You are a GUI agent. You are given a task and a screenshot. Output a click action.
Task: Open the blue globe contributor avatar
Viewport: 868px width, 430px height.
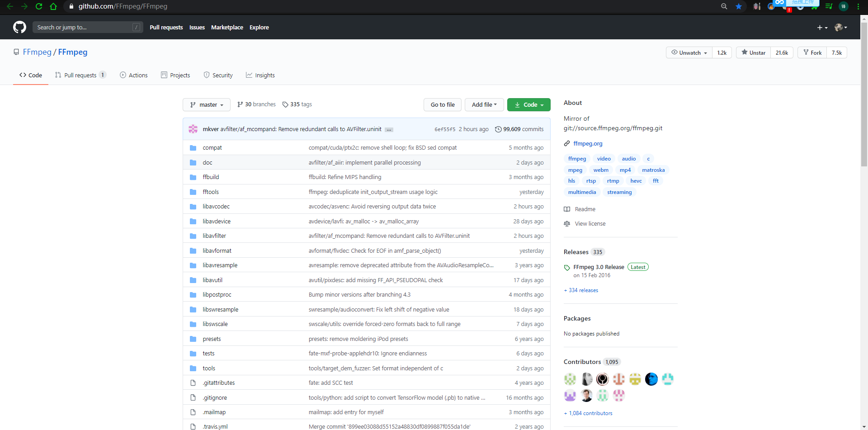651,379
